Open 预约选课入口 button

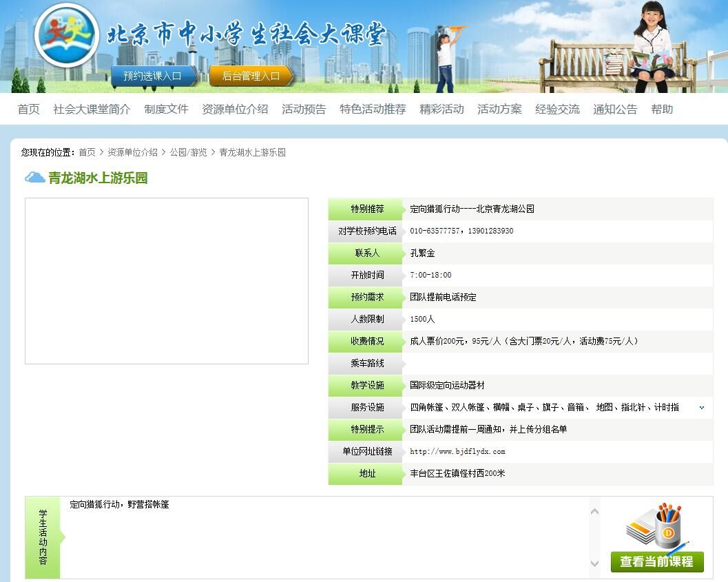152,76
